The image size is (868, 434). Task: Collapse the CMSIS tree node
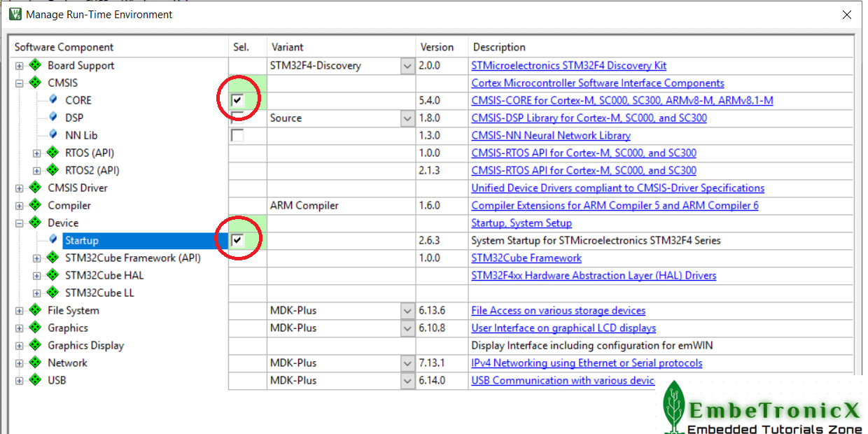tap(20, 83)
